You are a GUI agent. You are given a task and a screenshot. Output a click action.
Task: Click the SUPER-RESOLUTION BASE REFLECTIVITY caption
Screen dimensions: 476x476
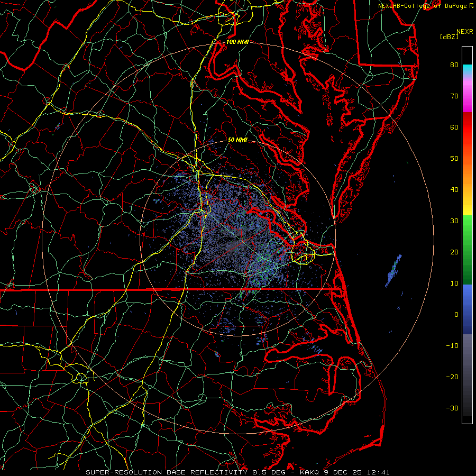167,472
